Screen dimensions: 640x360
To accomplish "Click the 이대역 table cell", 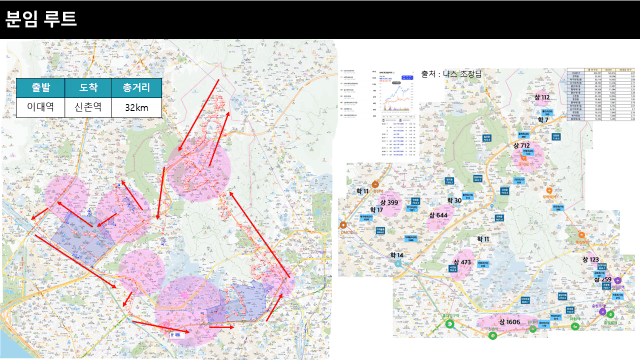I will [40, 107].
